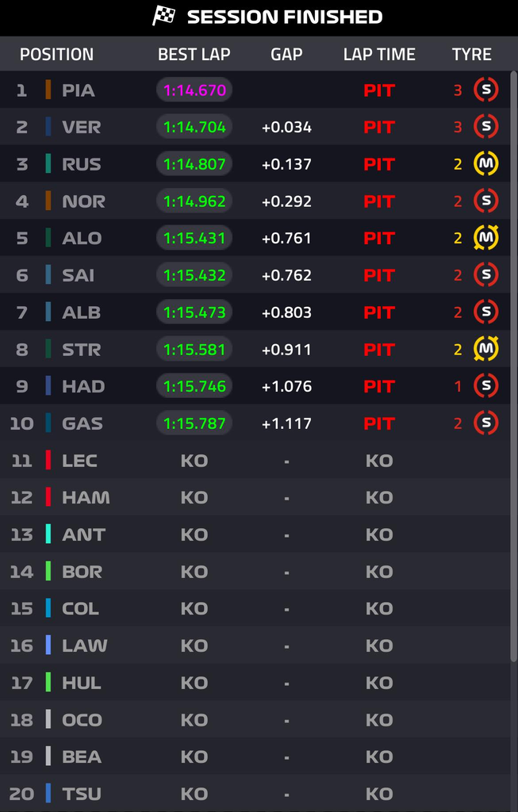Select Hadjar's soft tyre icon
Image resolution: width=518 pixels, height=812 pixels.
point(486,386)
